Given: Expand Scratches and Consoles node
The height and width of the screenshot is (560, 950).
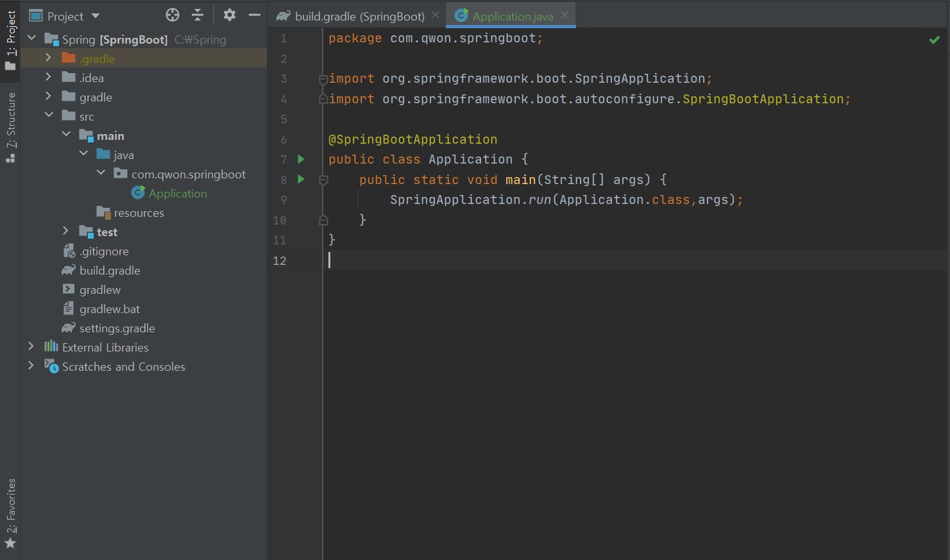Looking at the screenshot, I should click(x=31, y=366).
